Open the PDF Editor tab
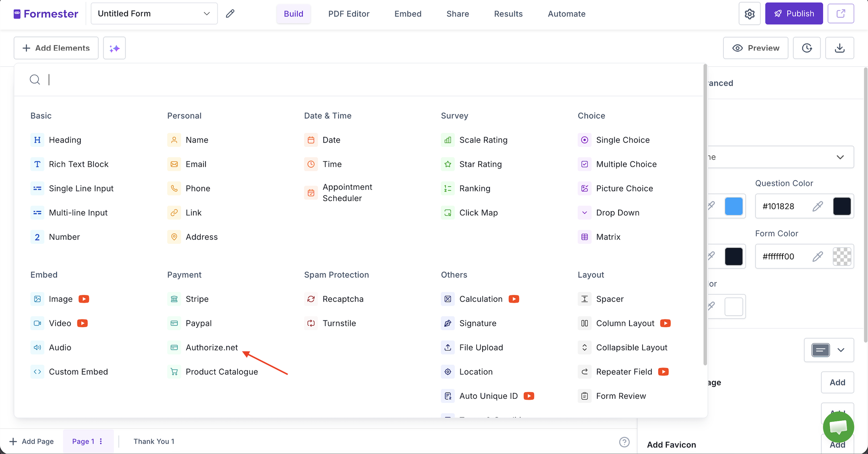The image size is (868, 454). pos(349,14)
